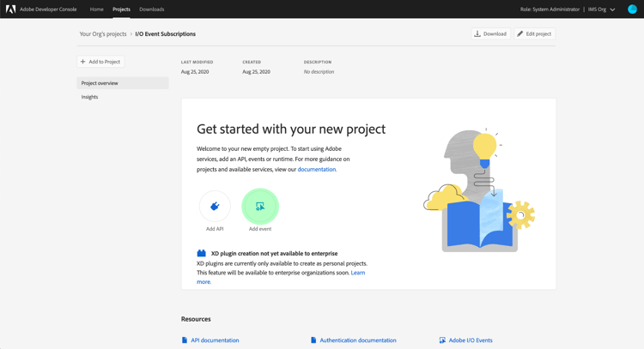Open the documentation link
644x349 pixels.
(317, 169)
